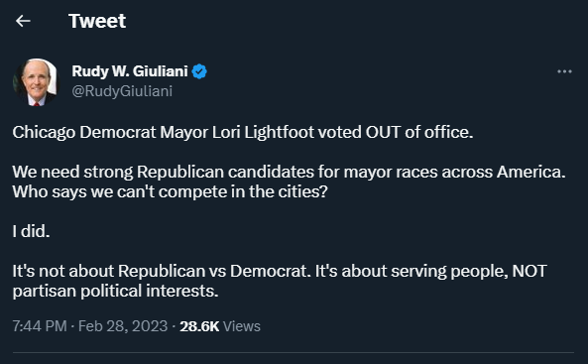Open the @RudyGiuliani handle link
588x364 pixels.
122,91
